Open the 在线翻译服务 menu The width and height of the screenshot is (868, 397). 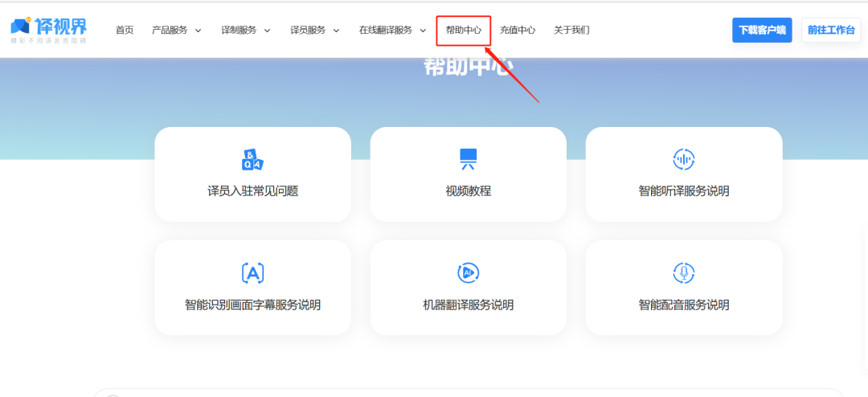[386, 30]
